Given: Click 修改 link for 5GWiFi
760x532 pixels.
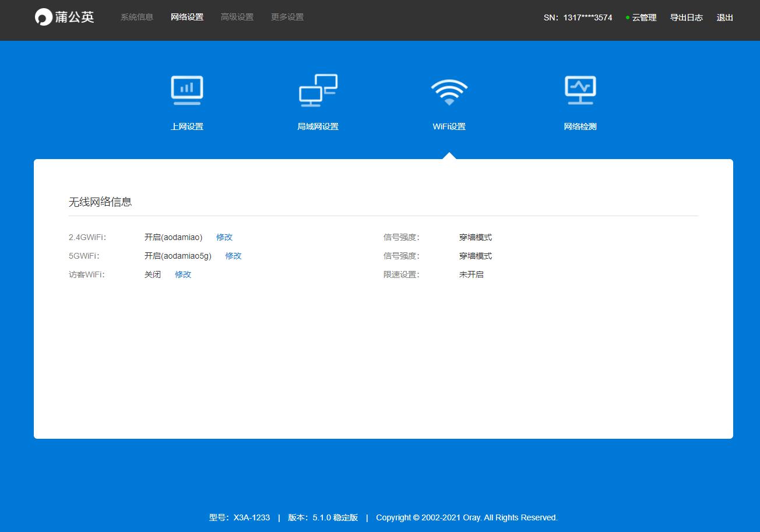Looking at the screenshot, I should click(233, 256).
